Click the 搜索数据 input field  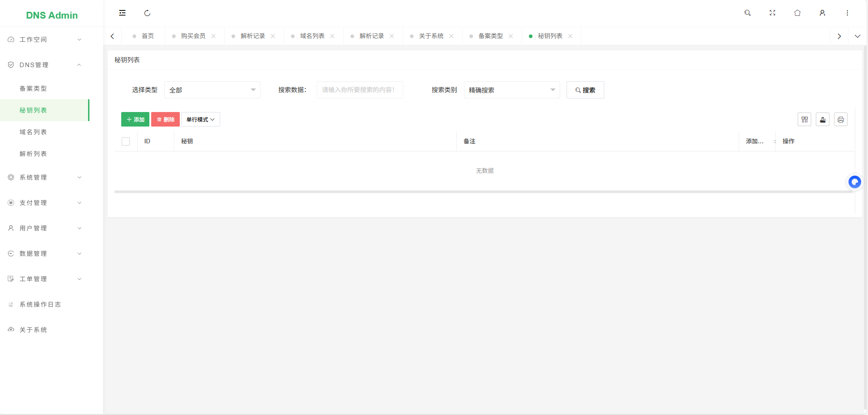point(359,90)
